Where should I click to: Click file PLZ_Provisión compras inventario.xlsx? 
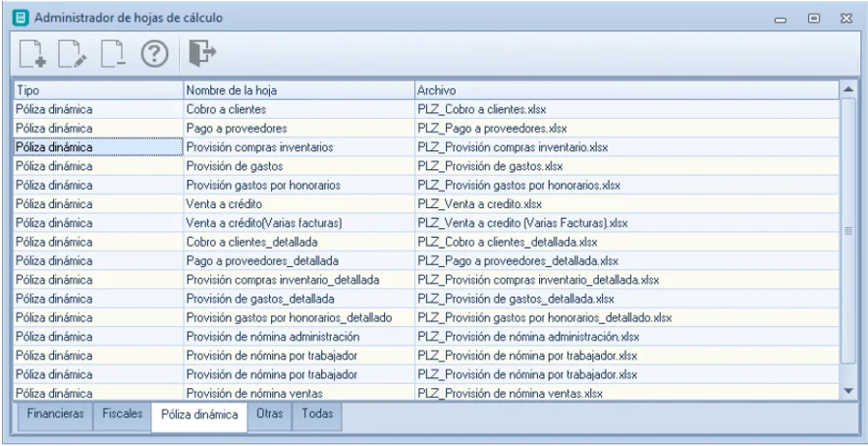513,147
